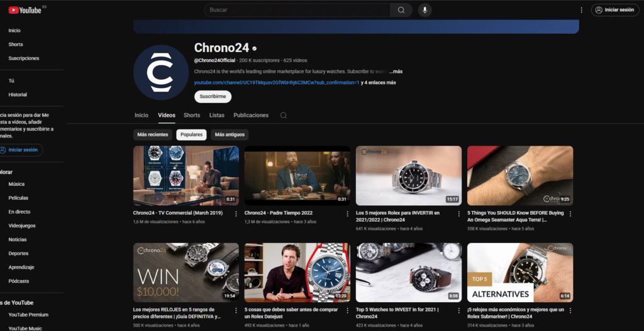Search within channel using magnifier icon

(x=284, y=116)
